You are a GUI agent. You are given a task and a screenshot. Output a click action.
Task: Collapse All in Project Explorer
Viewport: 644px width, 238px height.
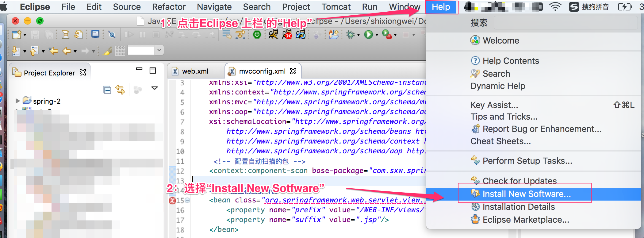pyautogui.click(x=107, y=90)
